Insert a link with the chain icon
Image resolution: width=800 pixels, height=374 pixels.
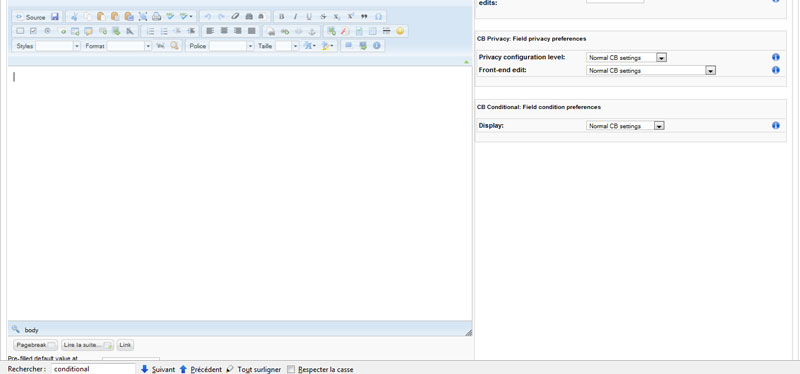[x=285, y=31]
